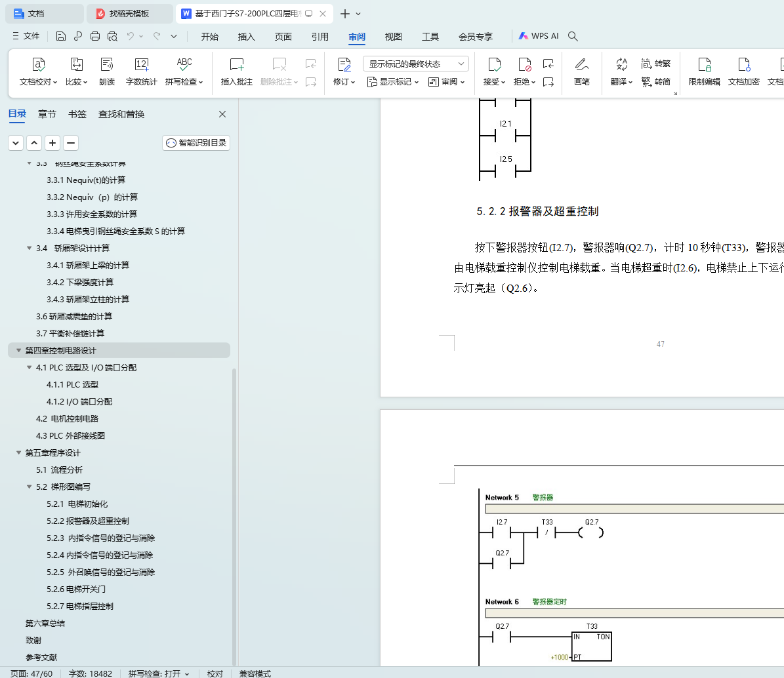Image resolution: width=784 pixels, height=678 pixels.
Task: Click 智能识别目录 button
Action: (196, 143)
